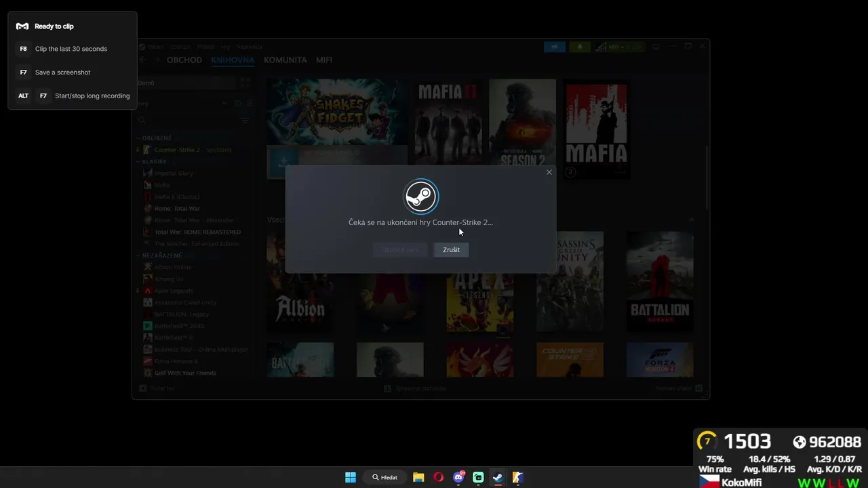Collapse the OBLÍBENÉ category

[157, 138]
